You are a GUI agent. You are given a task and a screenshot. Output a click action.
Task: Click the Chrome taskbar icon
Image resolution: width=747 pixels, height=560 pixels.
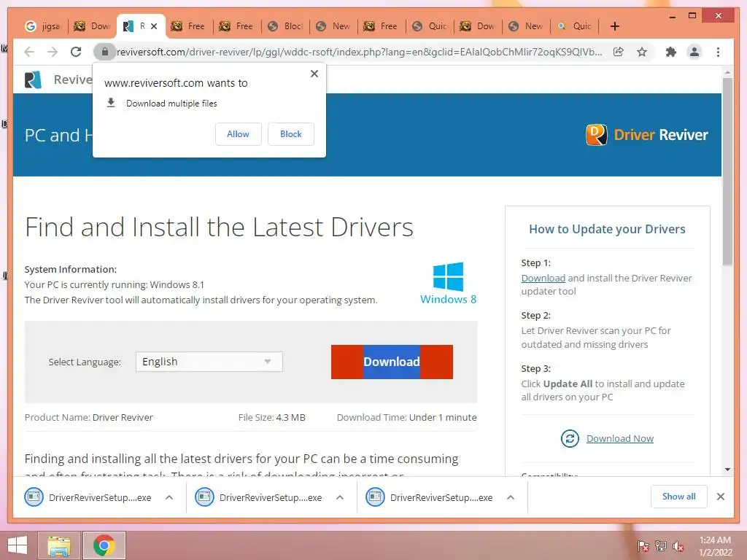pyautogui.click(x=104, y=545)
